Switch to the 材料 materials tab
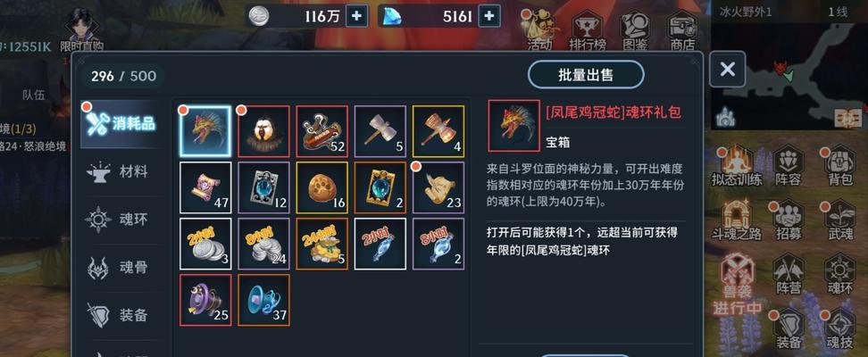This screenshot has height=357, width=868. click(117, 171)
